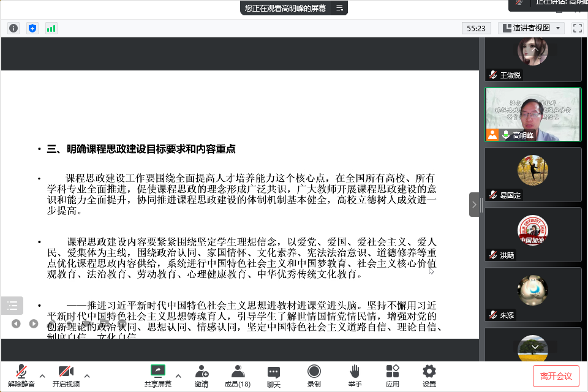Unmute microphone with 解除静音 button
The image size is (588, 392).
coord(21,375)
